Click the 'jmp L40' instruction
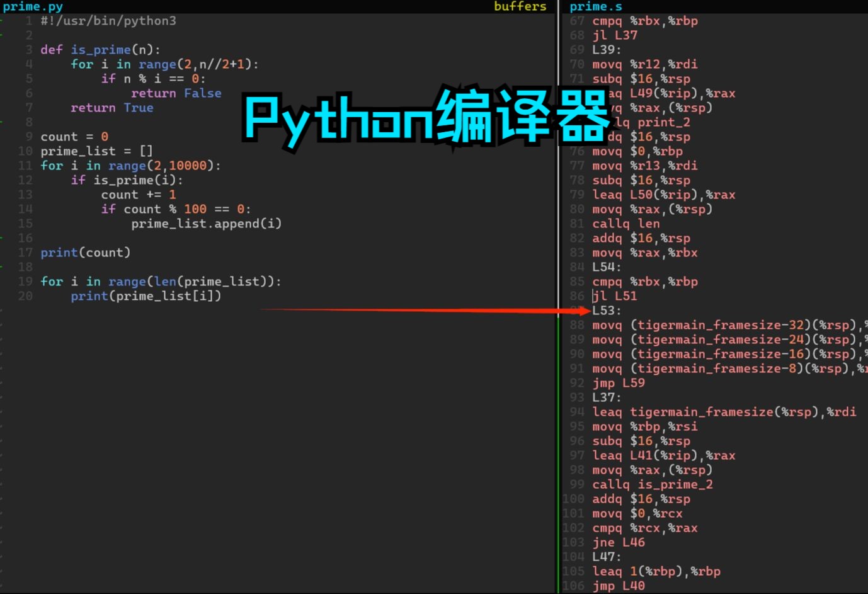The height and width of the screenshot is (594, 868). tap(619, 586)
